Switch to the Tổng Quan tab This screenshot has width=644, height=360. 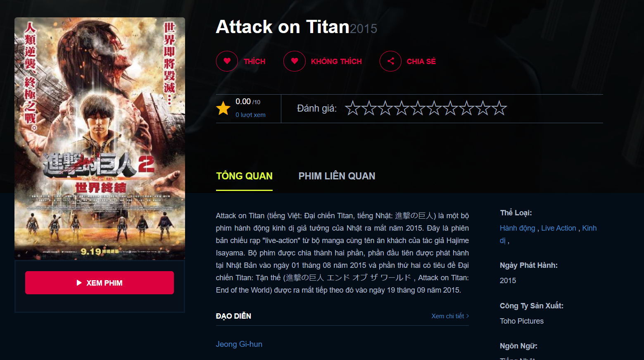244,176
